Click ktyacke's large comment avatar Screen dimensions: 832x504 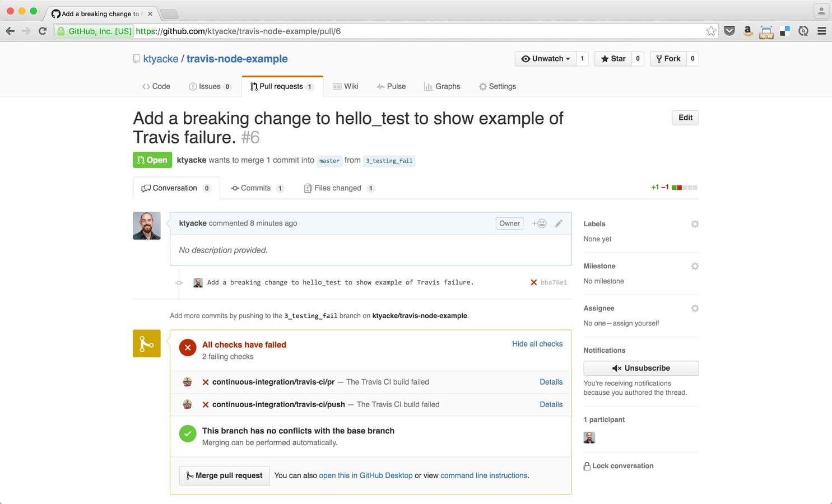(147, 226)
